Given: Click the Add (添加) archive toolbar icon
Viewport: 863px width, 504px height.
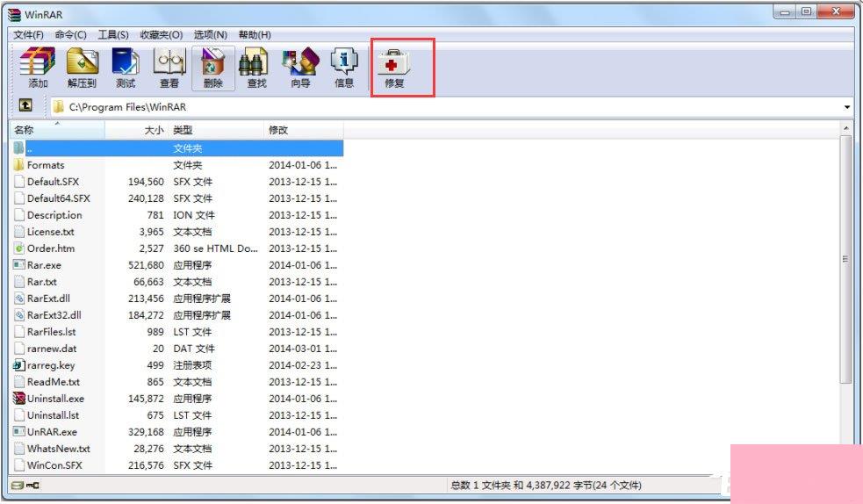Looking at the screenshot, I should coord(38,61).
